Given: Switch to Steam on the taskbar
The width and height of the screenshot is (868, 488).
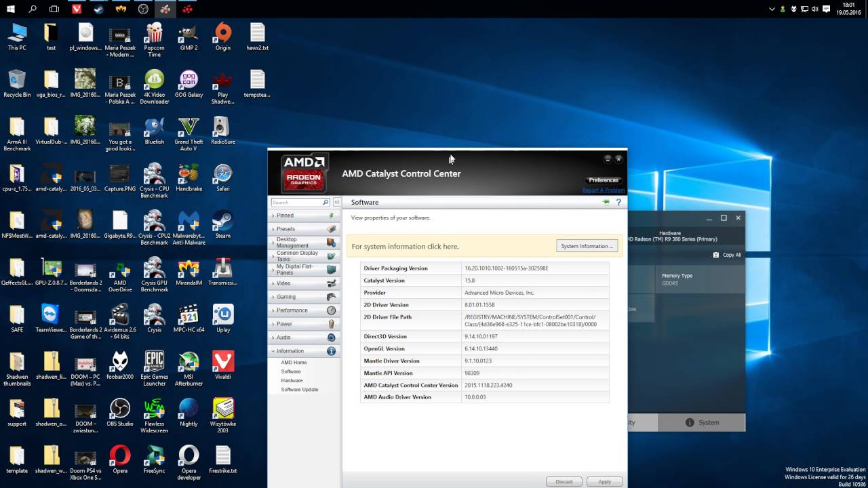Looking at the screenshot, I should [x=99, y=9].
